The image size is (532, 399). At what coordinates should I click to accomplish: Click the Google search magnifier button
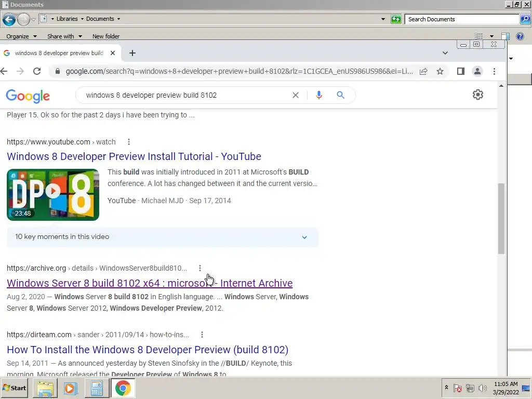(x=341, y=95)
